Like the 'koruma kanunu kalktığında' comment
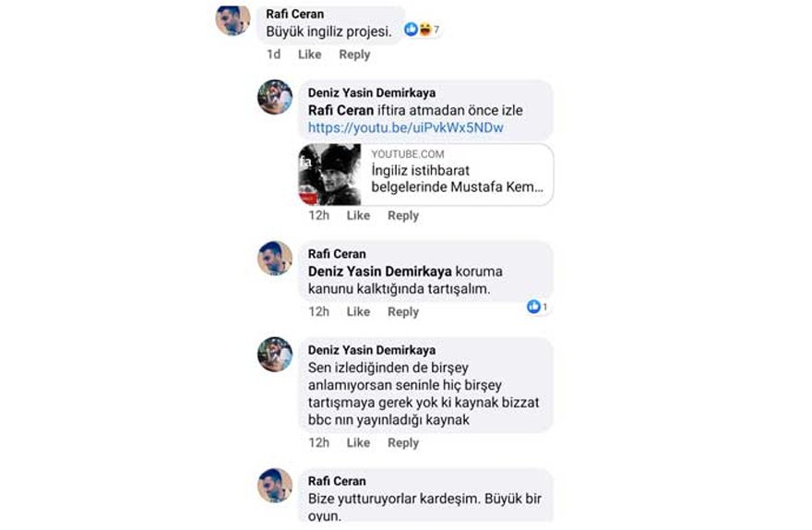812x530 pixels. point(358,312)
